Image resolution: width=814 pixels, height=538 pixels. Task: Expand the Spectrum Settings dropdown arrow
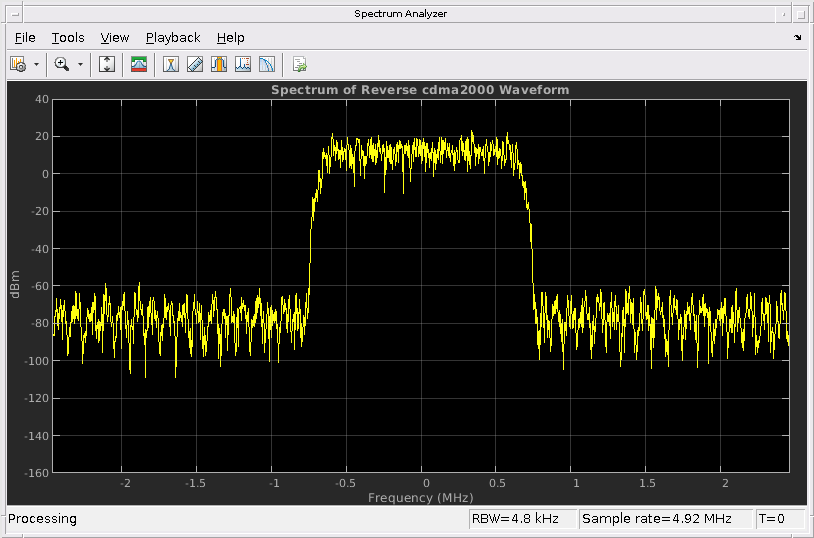tap(36, 64)
